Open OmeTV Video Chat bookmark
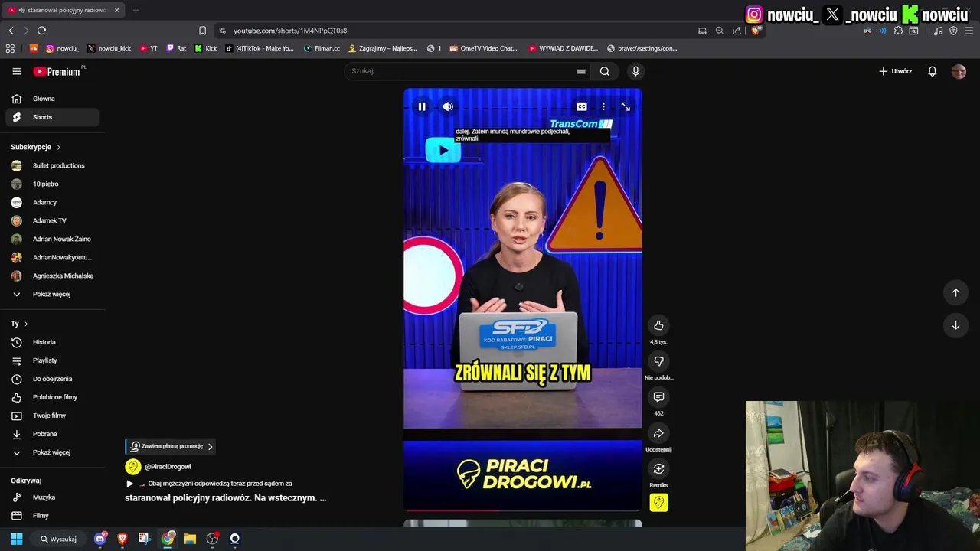This screenshot has height=551, width=980. click(x=483, y=48)
